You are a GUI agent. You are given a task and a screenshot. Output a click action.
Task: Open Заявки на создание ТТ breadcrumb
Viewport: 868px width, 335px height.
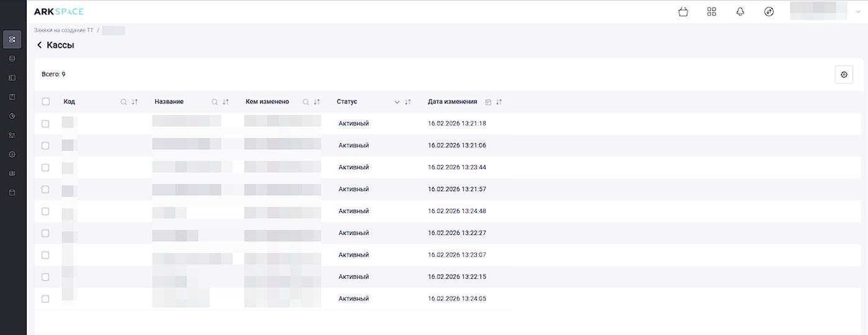(63, 30)
